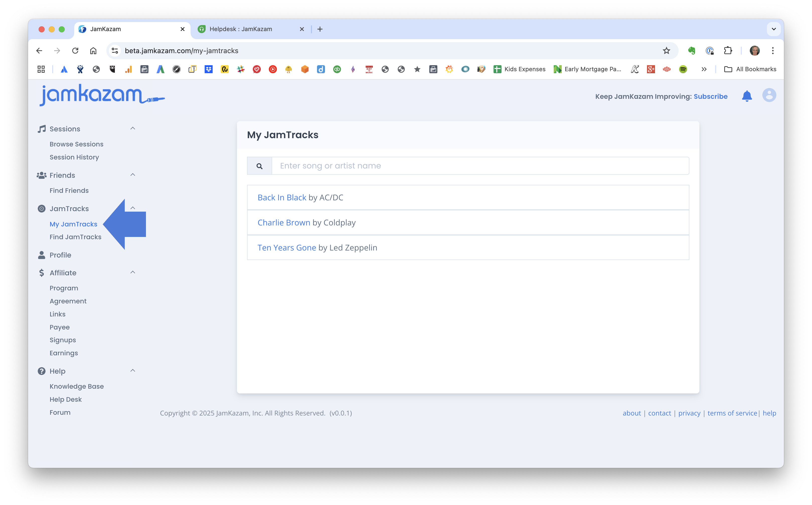Viewport: 812px width, 505px height.
Task: Reload the page
Action: (75, 51)
